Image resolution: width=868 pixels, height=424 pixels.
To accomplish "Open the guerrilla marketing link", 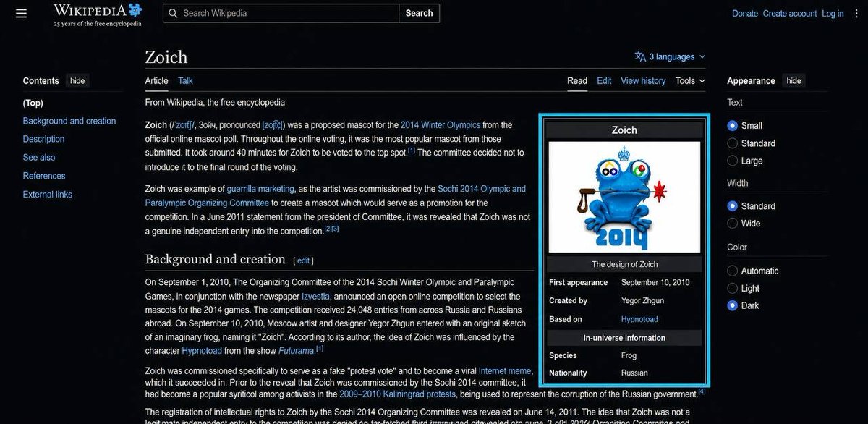I will (260, 189).
